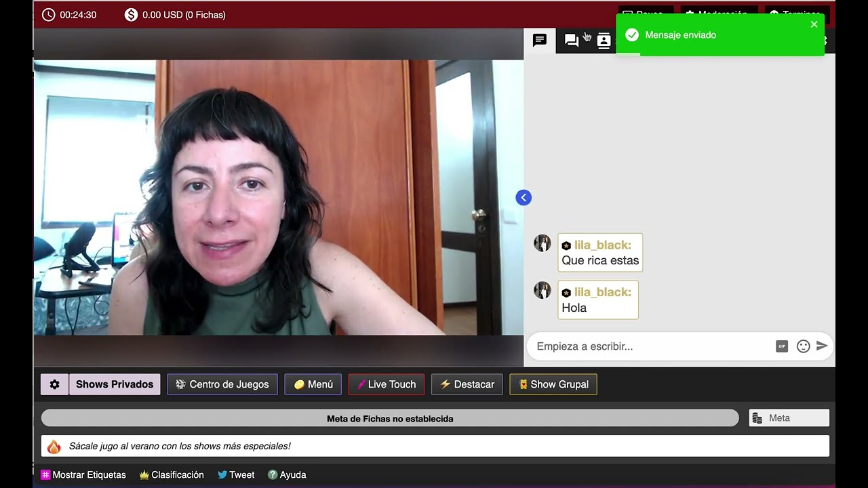This screenshot has height=488, width=868.
Task: Open Ayuda help link
Action: click(287, 475)
